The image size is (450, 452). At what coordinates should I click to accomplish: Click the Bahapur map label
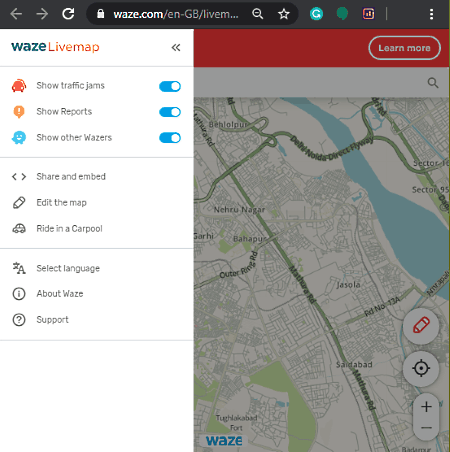pos(250,239)
